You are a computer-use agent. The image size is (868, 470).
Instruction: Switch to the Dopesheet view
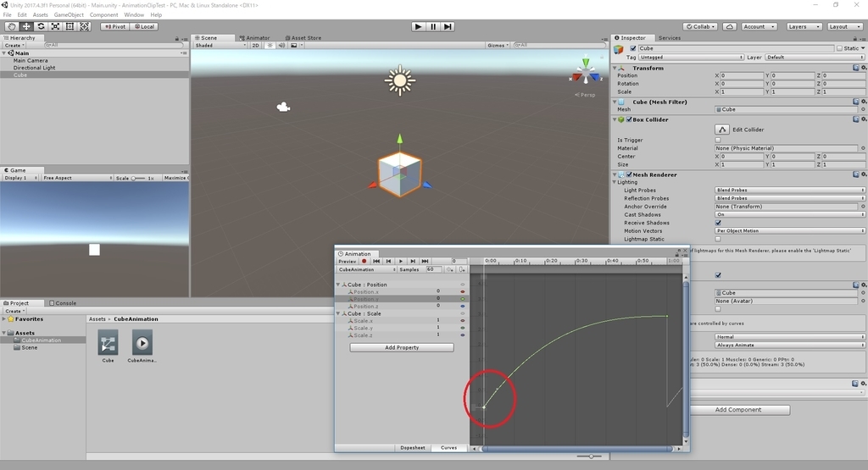coord(413,448)
